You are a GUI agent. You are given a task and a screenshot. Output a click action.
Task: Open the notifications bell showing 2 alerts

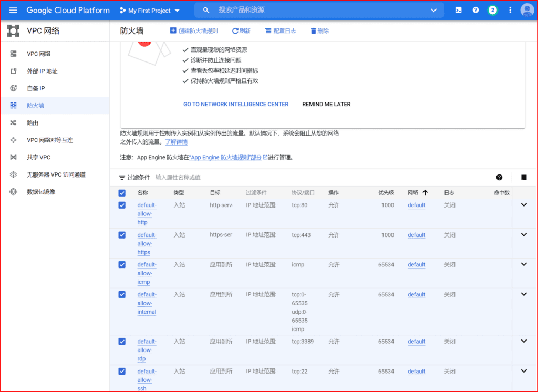click(x=493, y=10)
